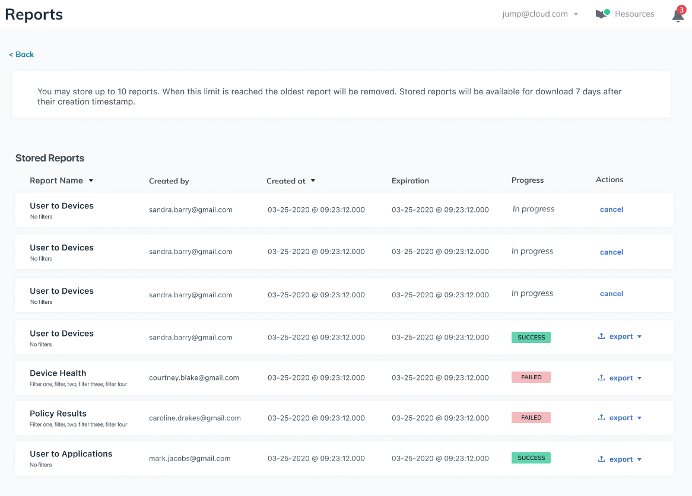This screenshot has height=496, width=692.
Task: Click export icon for successful User to Devices report
Action: point(602,337)
